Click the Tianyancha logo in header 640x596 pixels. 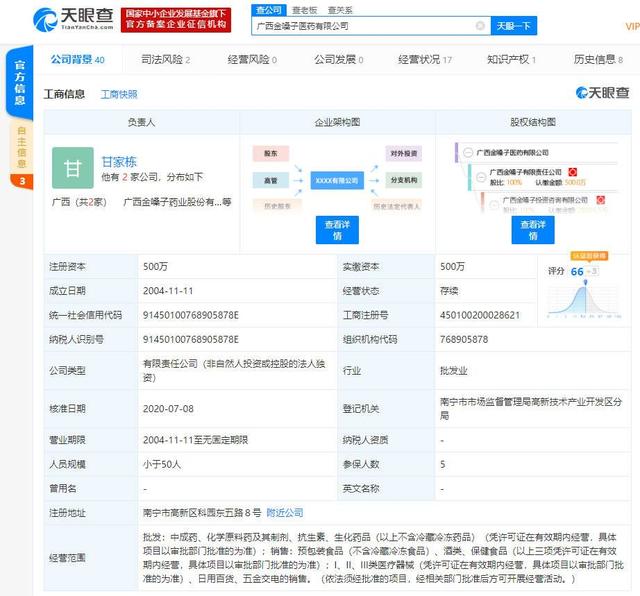[73, 19]
